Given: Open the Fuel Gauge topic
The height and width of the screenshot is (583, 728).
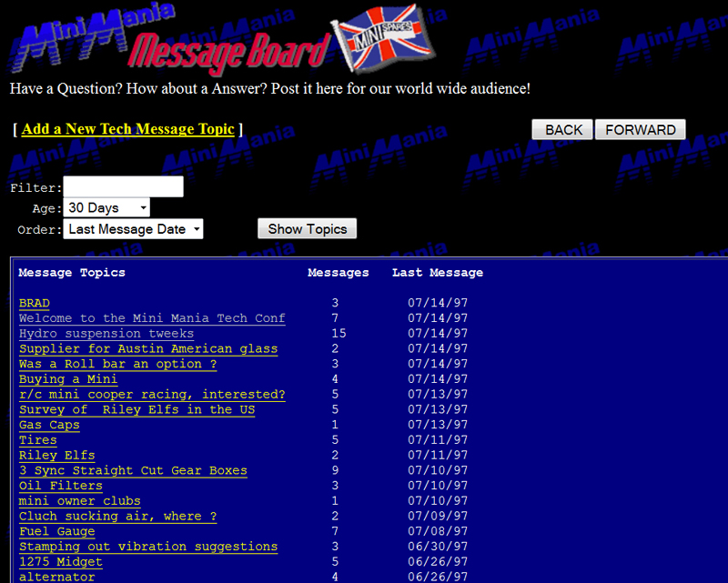Looking at the screenshot, I should pos(56,532).
